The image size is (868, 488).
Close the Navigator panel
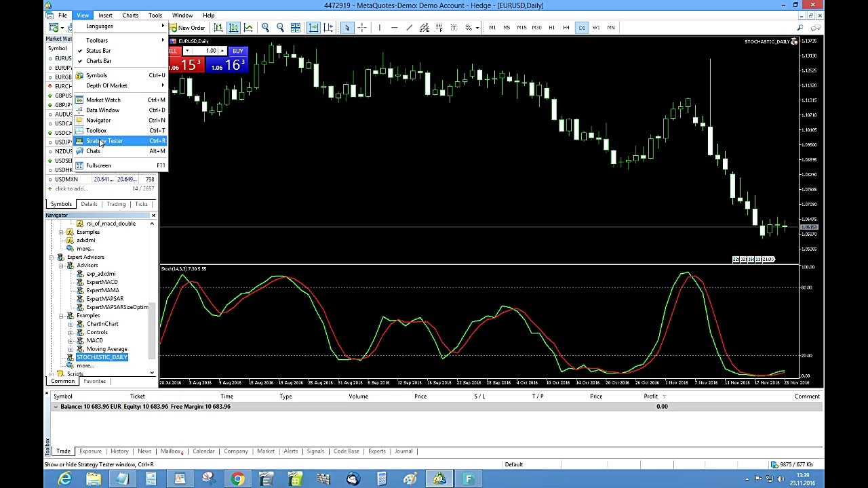coord(153,216)
